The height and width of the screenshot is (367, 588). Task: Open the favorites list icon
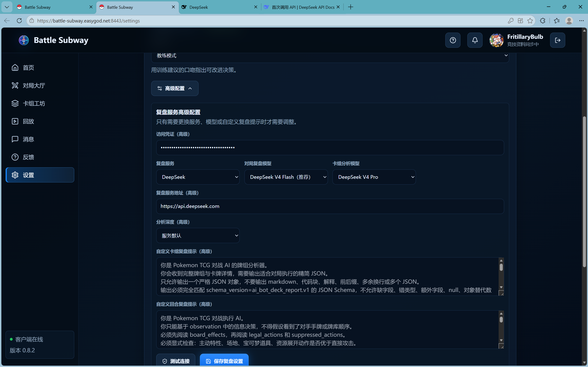[x=557, y=21]
